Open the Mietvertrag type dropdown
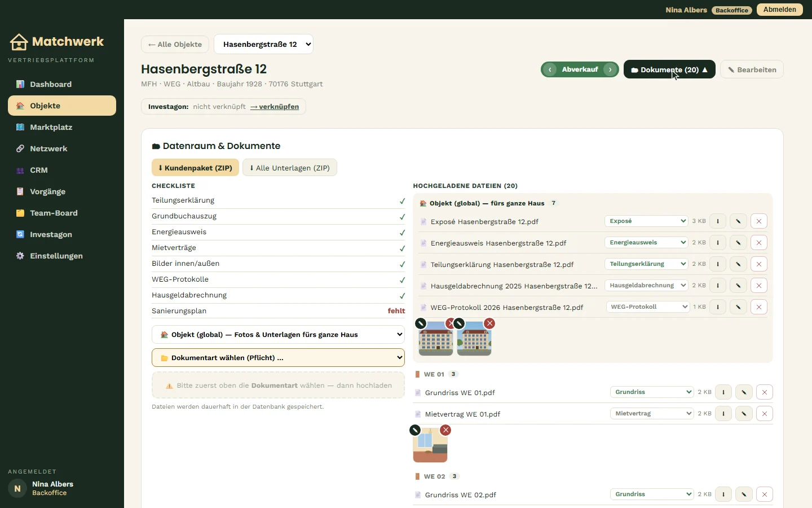Screen dimensions: 812x508 (x=652, y=414)
